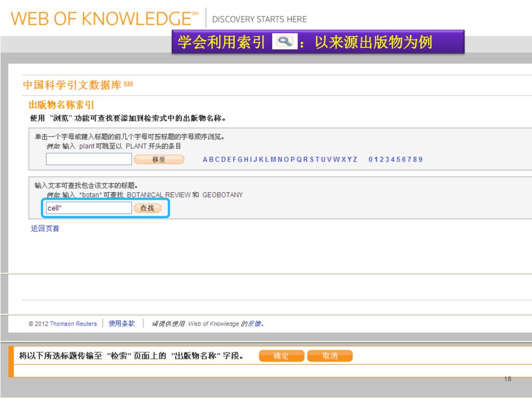Browse titles starting with letter H
Viewport: 532px width, 399px height.
pos(246,159)
